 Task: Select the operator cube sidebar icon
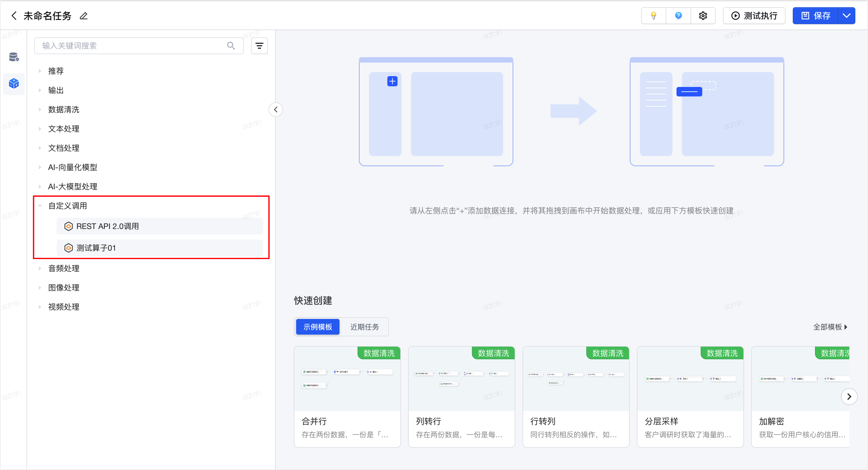coord(14,84)
